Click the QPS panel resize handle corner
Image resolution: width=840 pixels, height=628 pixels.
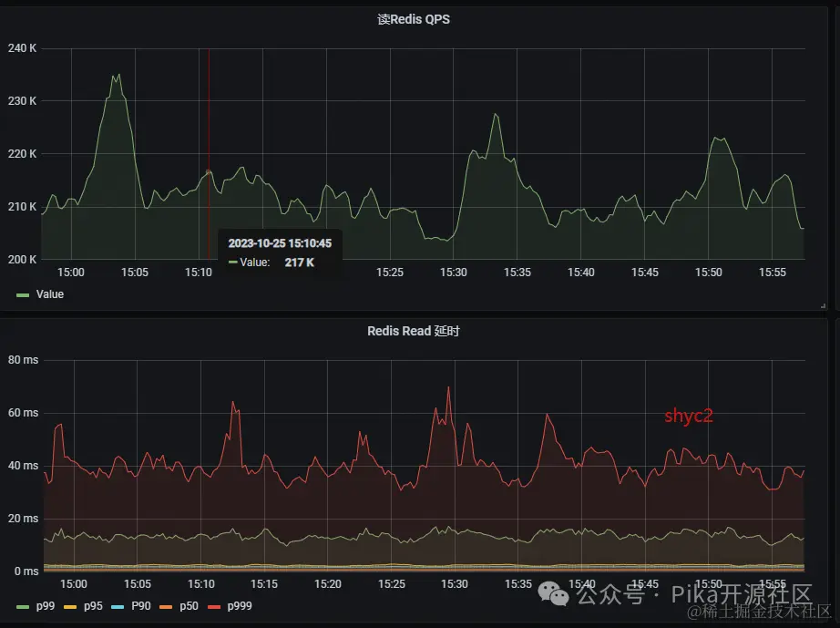coord(824,306)
